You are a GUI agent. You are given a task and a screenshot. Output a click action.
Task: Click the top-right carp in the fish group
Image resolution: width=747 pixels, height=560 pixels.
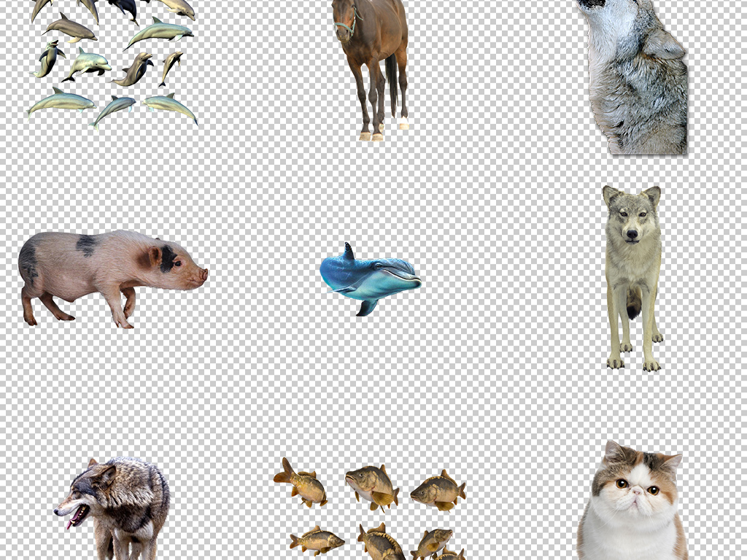(438, 491)
